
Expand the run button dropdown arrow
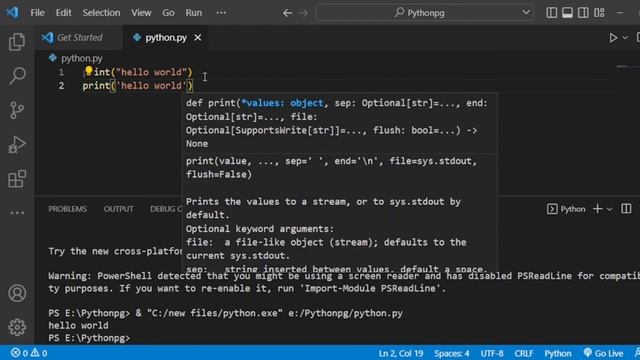tap(625, 38)
